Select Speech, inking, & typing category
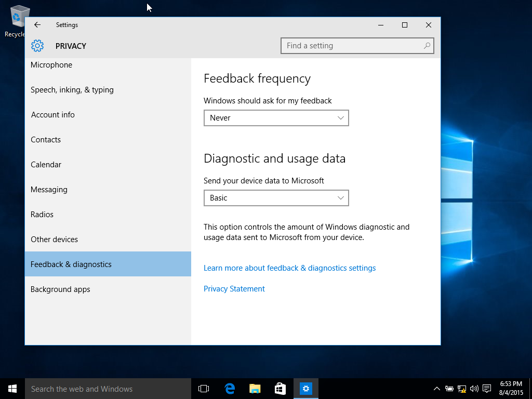The height and width of the screenshot is (399, 532). click(x=108, y=90)
